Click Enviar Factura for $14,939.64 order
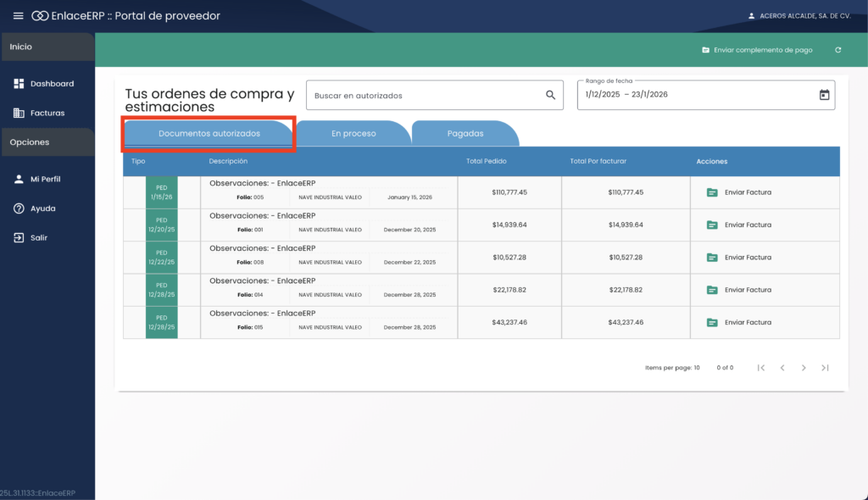The image size is (868, 500). tap(748, 225)
